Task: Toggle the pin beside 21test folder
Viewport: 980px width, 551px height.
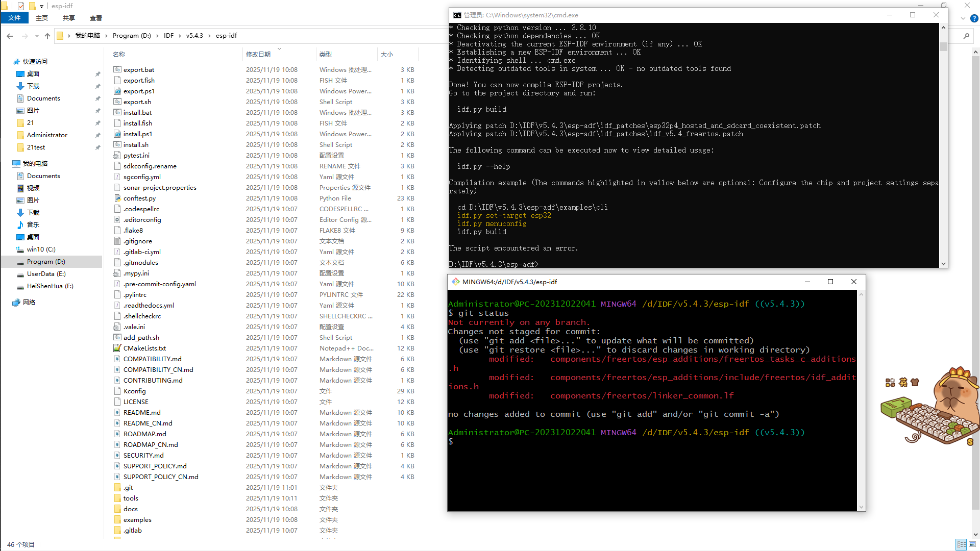Action: [x=97, y=147]
